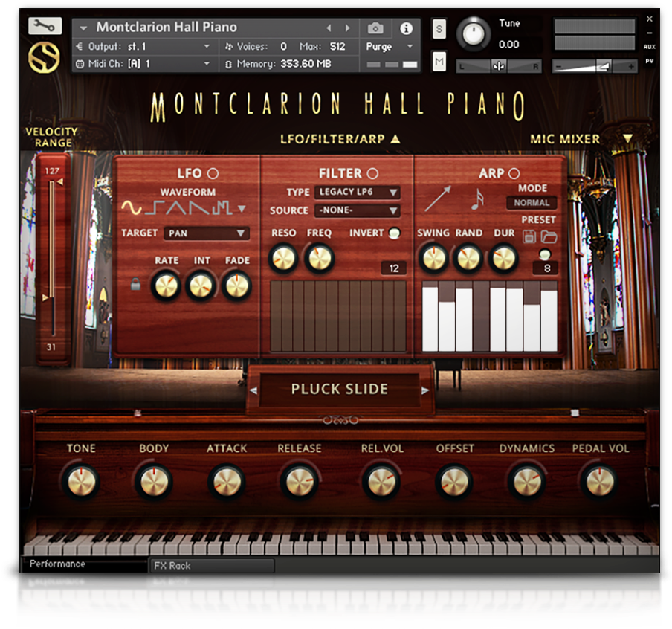Select the sawtooth LFO waveform
The height and width of the screenshot is (629, 672).
tap(199, 208)
